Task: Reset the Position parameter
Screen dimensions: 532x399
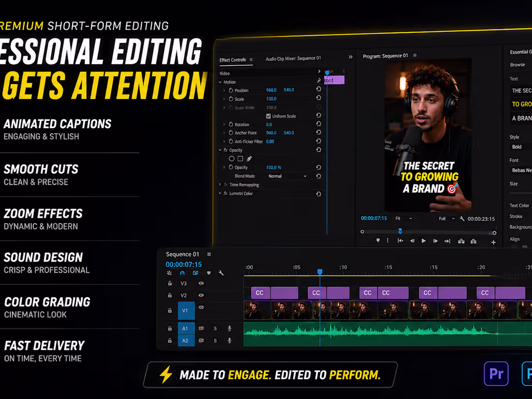Action: point(319,89)
